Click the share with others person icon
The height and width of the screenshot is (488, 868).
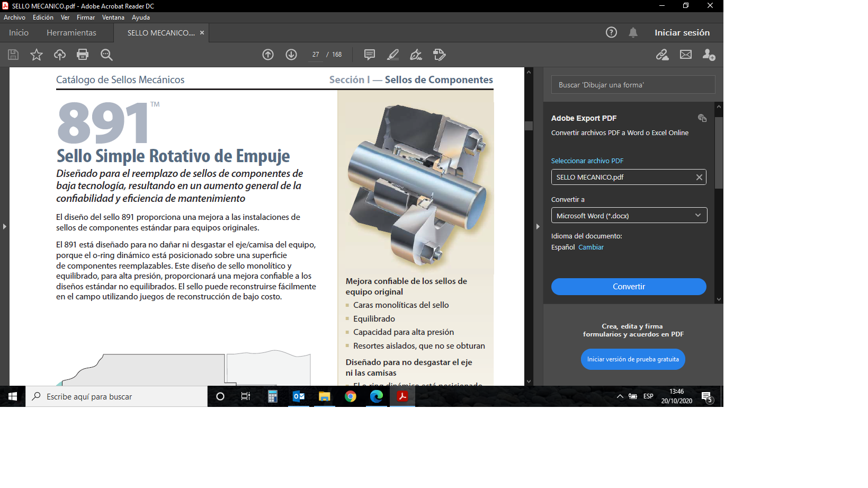(709, 55)
